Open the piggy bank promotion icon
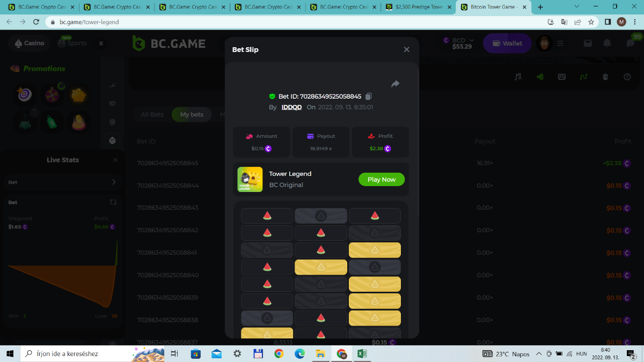Screen dimensions: 644x362 click(x=79, y=95)
